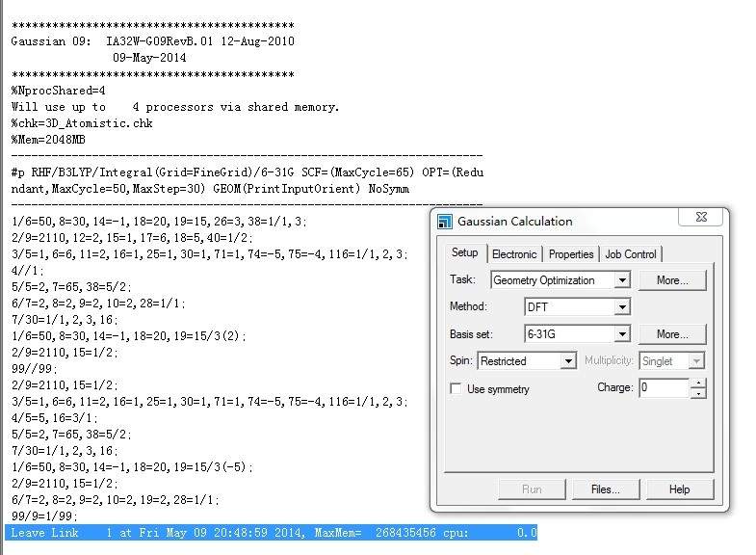
Task: Enable the Use symmetry checkbox
Action: [456, 388]
